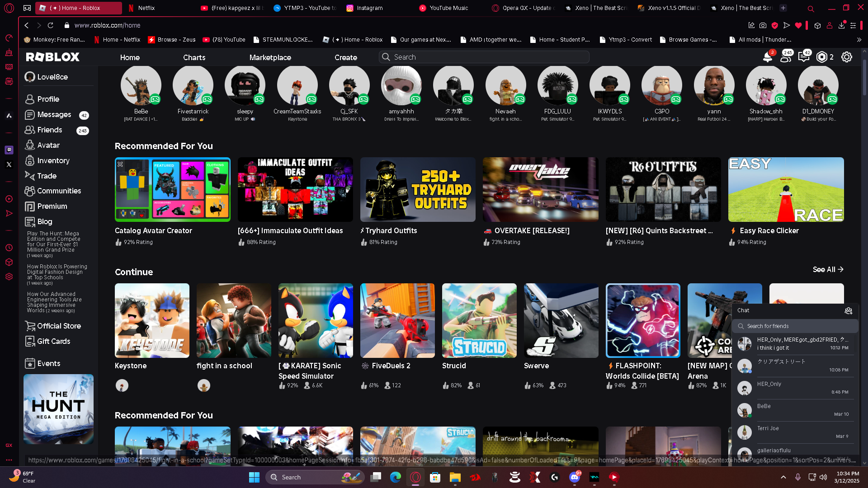Open the HER_Only chat from 8:48 PM

pos(795,388)
